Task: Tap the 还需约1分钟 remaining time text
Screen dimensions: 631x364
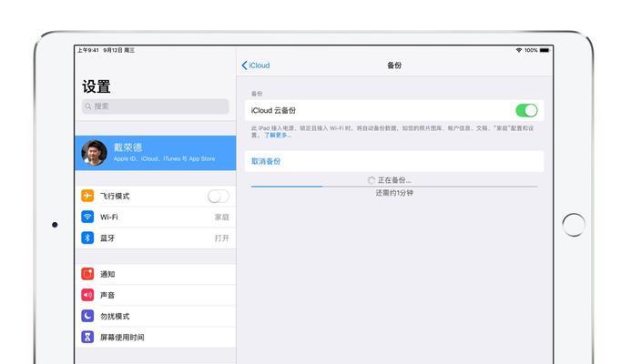Action: [394, 193]
